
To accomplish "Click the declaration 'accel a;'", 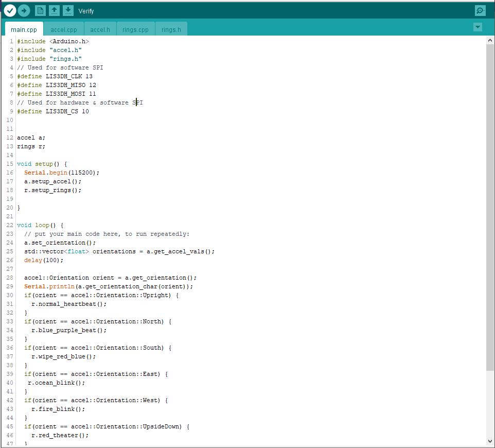I will pos(31,138).
